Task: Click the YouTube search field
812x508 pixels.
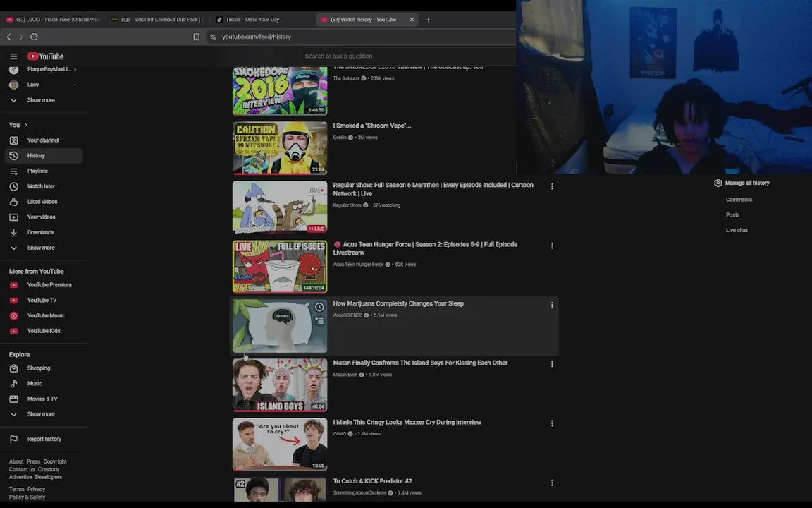Action: pos(407,56)
